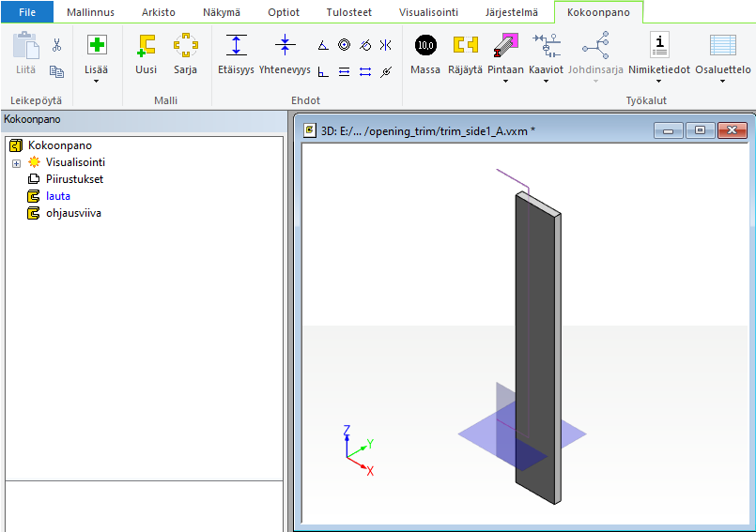Select the Etäisyys distance constraint tool
The image size is (756, 532).
[236, 45]
